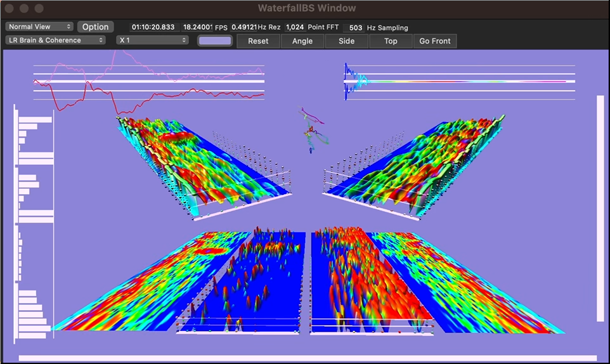This screenshot has width=610, height=364.
Task: Select the 503 Hz Sampling field
Action: [355, 27]
